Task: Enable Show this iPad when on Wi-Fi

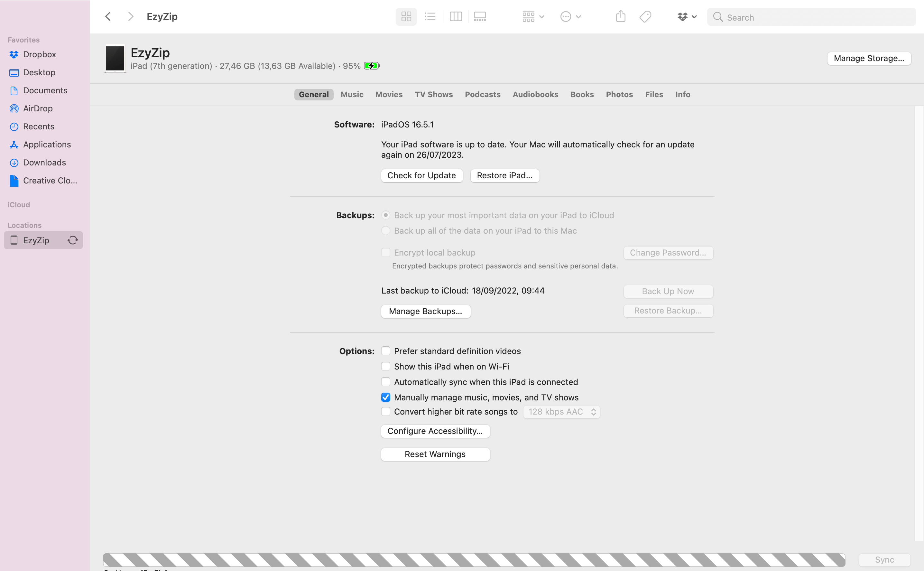Action: click(385, 366)
